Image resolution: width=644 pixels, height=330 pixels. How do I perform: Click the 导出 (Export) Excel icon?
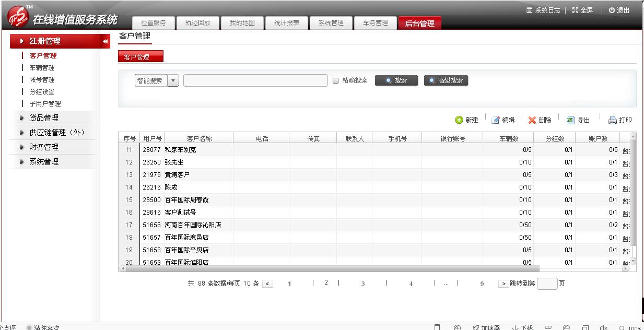(x=571, y=120)
